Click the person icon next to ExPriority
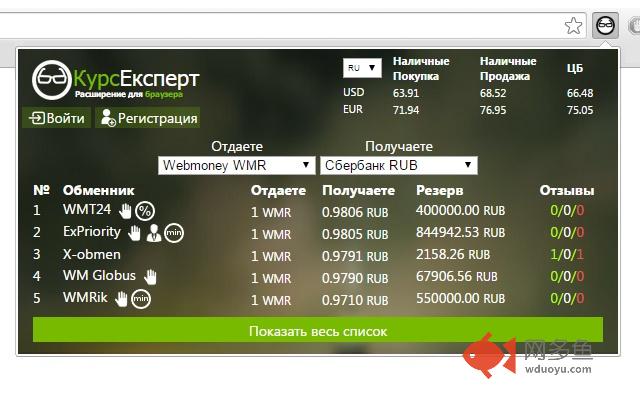The image size is (640, 400). (x=153, y=233)
